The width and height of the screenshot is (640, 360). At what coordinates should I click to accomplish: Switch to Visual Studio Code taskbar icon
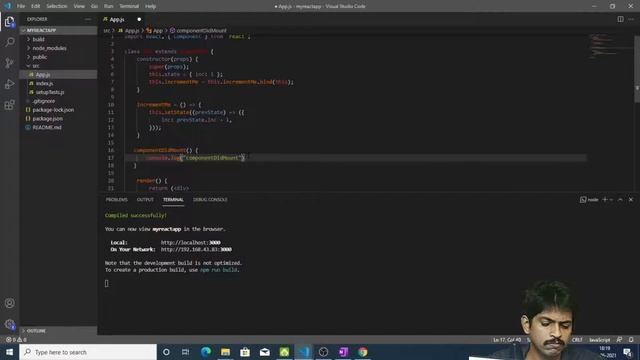(304, 352)
